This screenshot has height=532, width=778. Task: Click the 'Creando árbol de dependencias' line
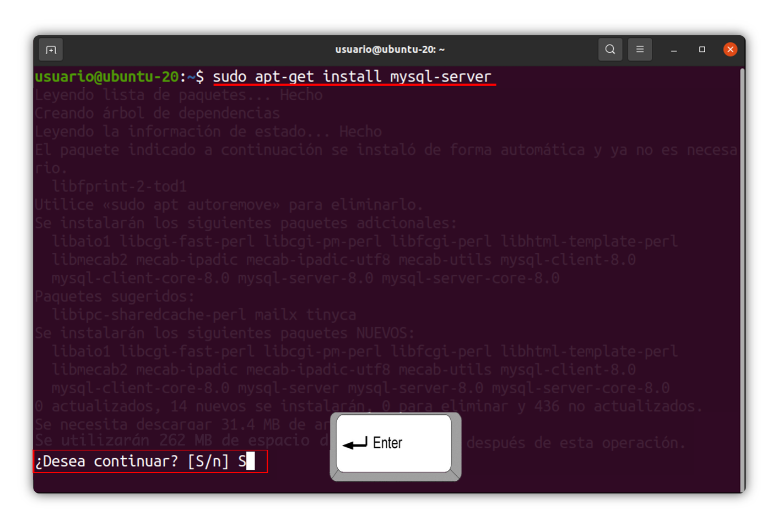[x=157, y=113]
